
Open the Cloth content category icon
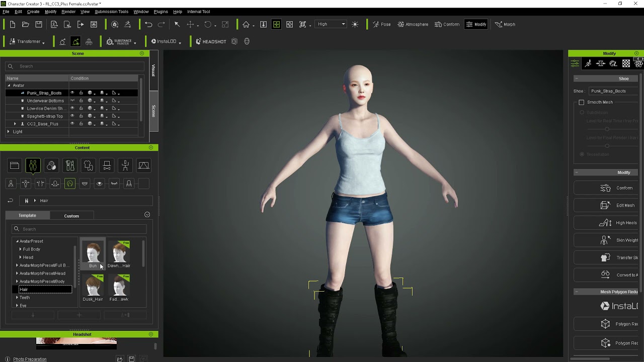tap(88, 165)
